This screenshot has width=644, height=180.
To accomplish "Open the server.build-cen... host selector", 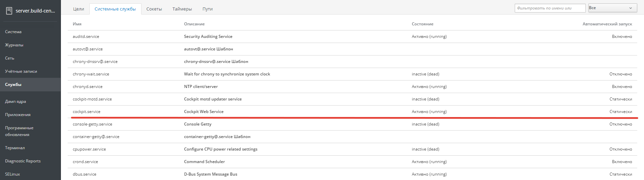I will (35, 11).
